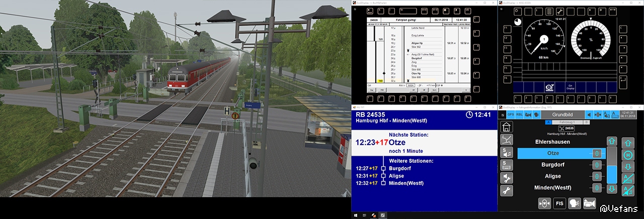Click the station list scroll-up arrow

tap(612, 141)
